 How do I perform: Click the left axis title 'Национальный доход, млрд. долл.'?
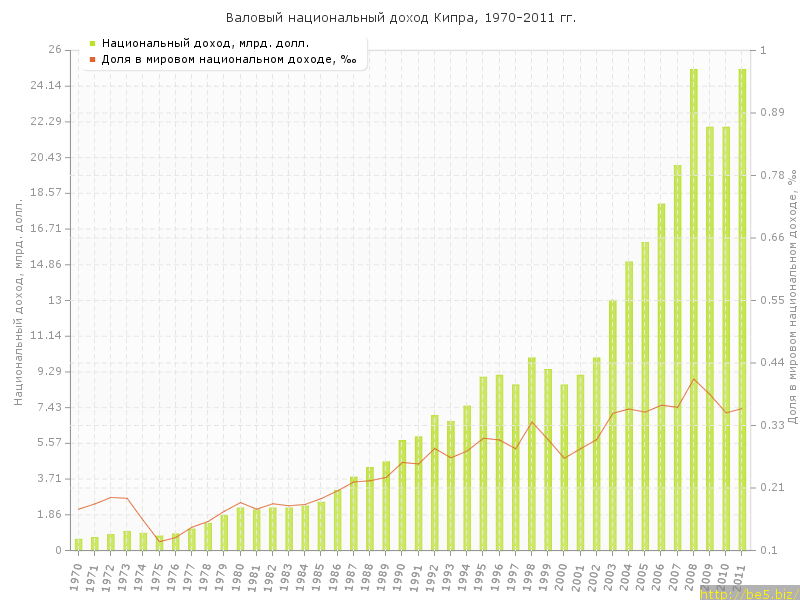pos(18,300)
